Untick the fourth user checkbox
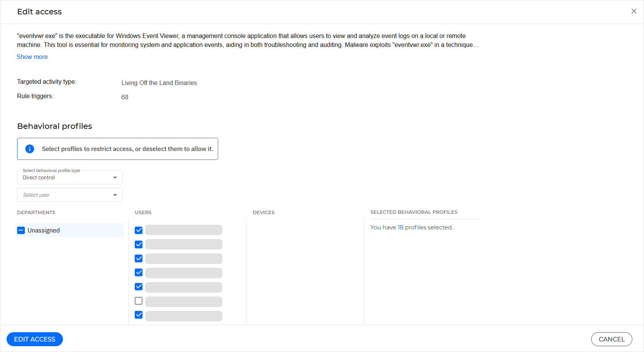 (x=139, y=272)
